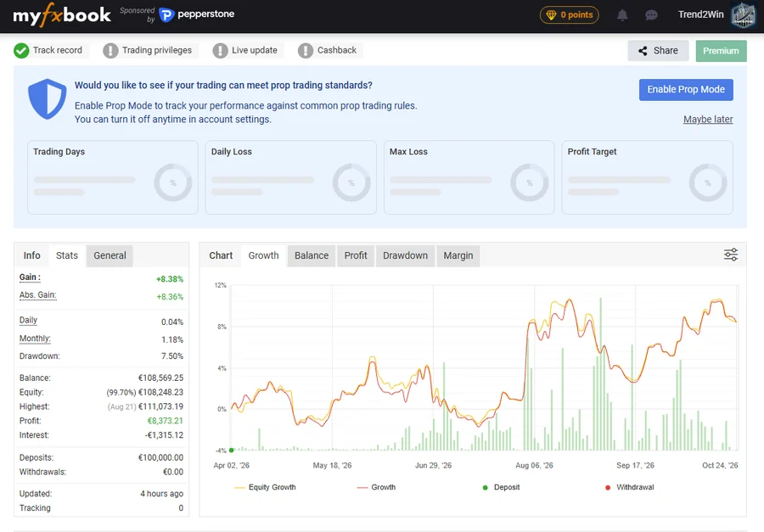Image resolution: width=764 pixels, height=532 pixels.
Task: Click the Trend2Win profile avatar
Action: (x=743, y=15)
